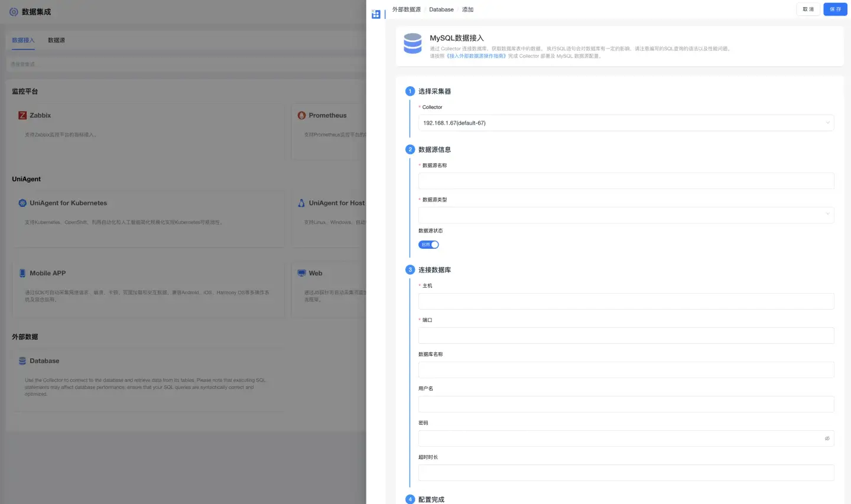Screen dimensions: 851x504
Task: Click the Zabbix logo icon
Action: (x=22, y=115)
